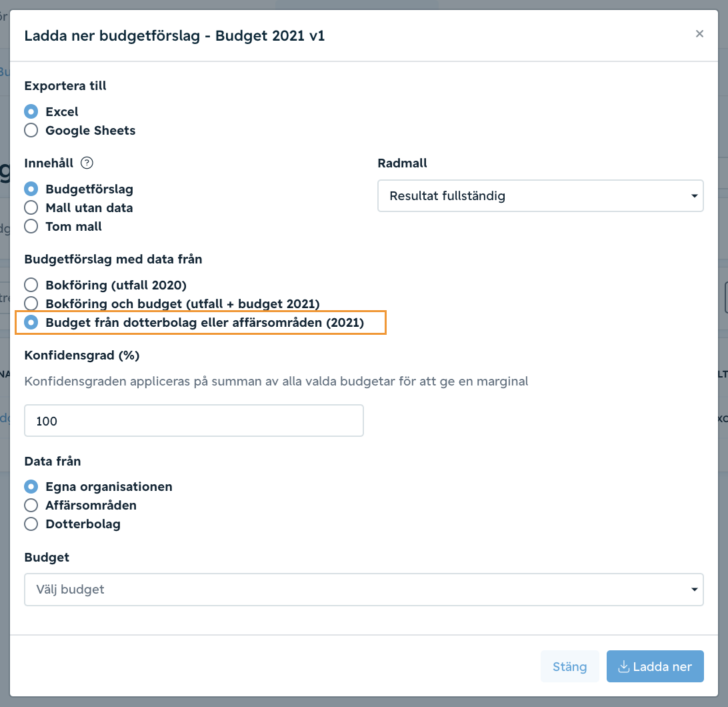Click the Stäng button
Image resolution: width=728 pixels, height=707 pixels.
[570, 666]
